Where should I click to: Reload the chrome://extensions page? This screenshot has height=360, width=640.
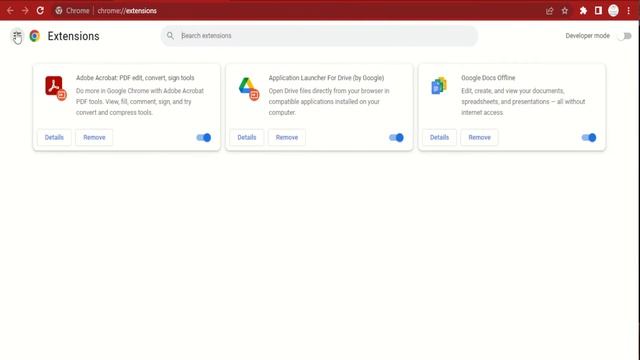click(40, 11)
